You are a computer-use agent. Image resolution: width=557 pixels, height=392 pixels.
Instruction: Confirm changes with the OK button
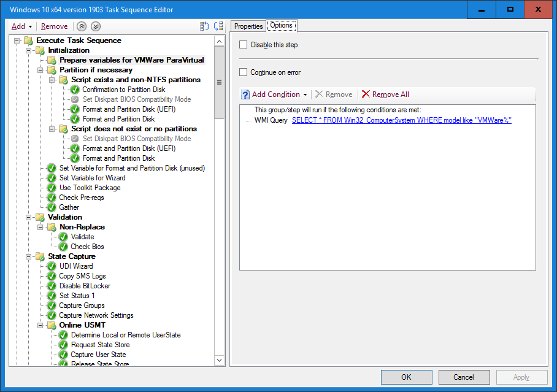coord(406,377)
